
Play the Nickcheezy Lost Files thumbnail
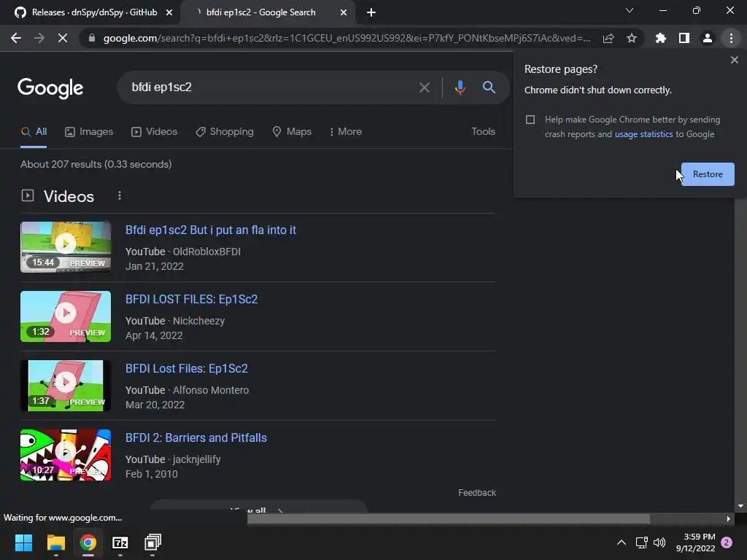tap(66, 316)
